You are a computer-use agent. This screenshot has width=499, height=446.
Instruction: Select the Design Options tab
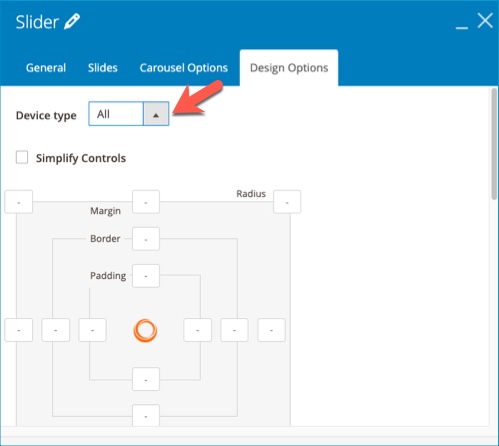tap(289, 68)
